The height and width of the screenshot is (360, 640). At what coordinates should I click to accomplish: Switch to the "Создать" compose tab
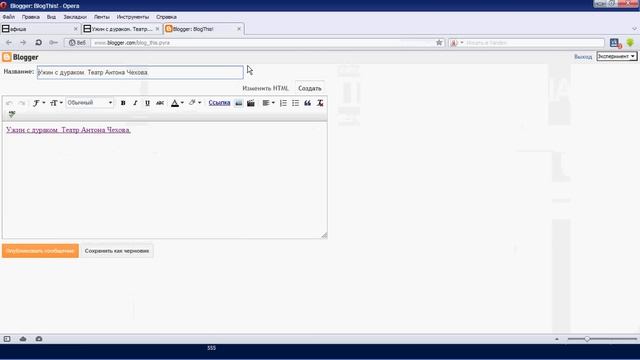(x=310, y=88)
